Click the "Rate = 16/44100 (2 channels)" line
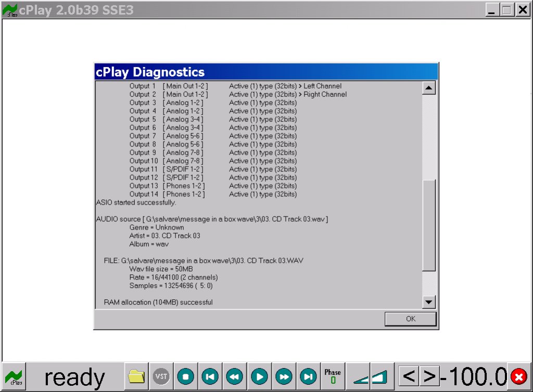533x392 pixels. coord(174,277)
